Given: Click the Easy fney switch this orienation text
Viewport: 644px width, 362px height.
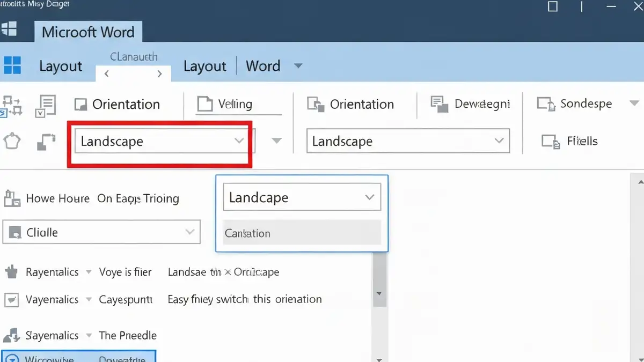Looking at the screenshot, I should 245,299.
